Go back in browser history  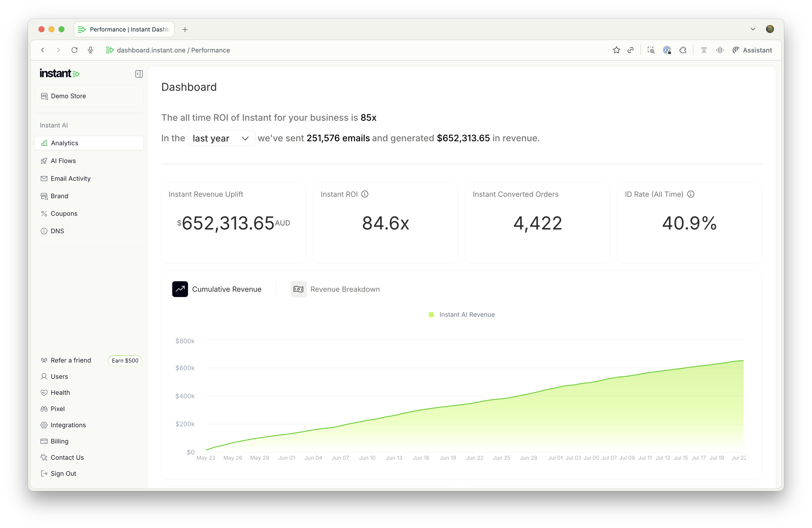[x=43, y=50]
